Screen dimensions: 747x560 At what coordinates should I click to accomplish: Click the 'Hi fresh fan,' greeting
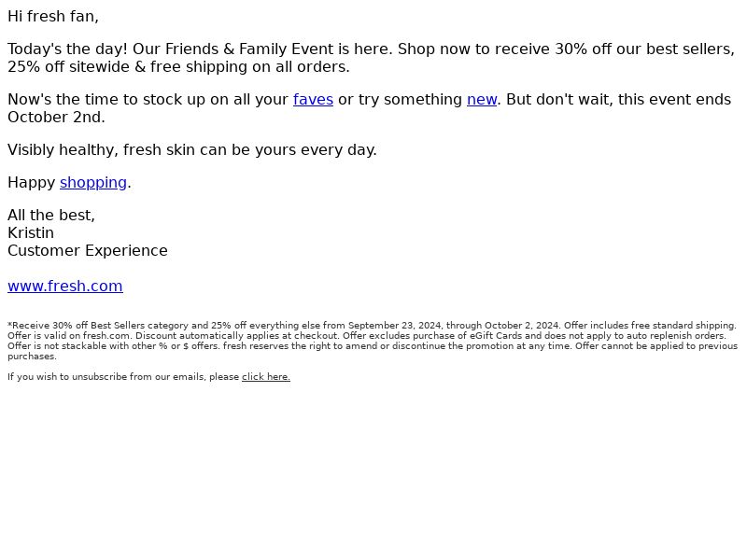click(x=53, y=17)
